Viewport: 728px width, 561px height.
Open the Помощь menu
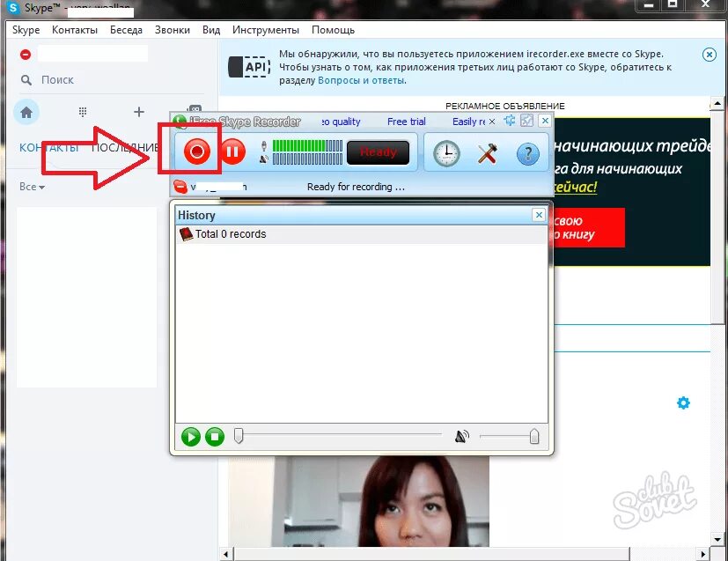pos(334,30)
